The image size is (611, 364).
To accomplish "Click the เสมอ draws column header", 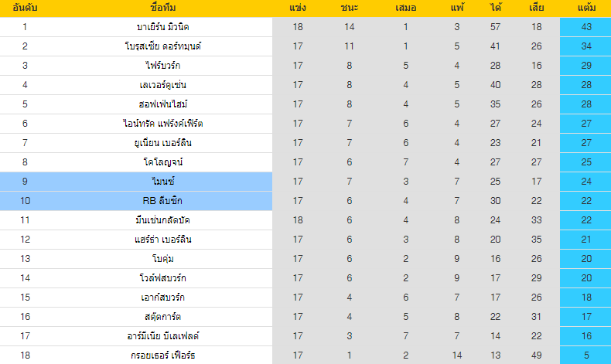I will pyautogui.click(x=405, y=8).
